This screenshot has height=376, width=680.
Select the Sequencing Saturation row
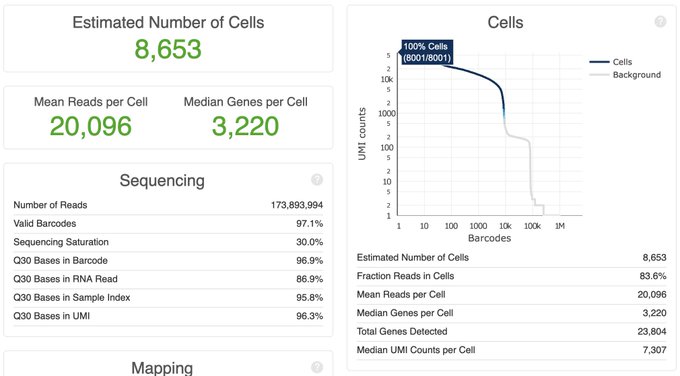(x=168, y=242)
